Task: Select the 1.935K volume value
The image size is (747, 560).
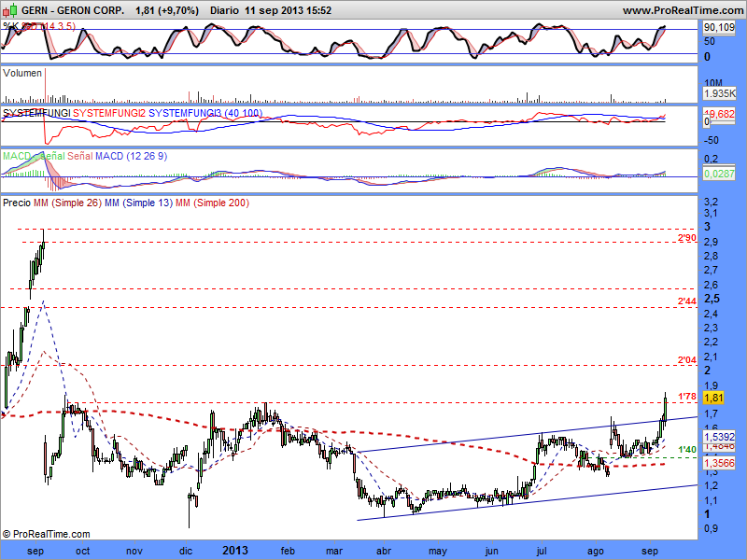Action: [720, 93]
